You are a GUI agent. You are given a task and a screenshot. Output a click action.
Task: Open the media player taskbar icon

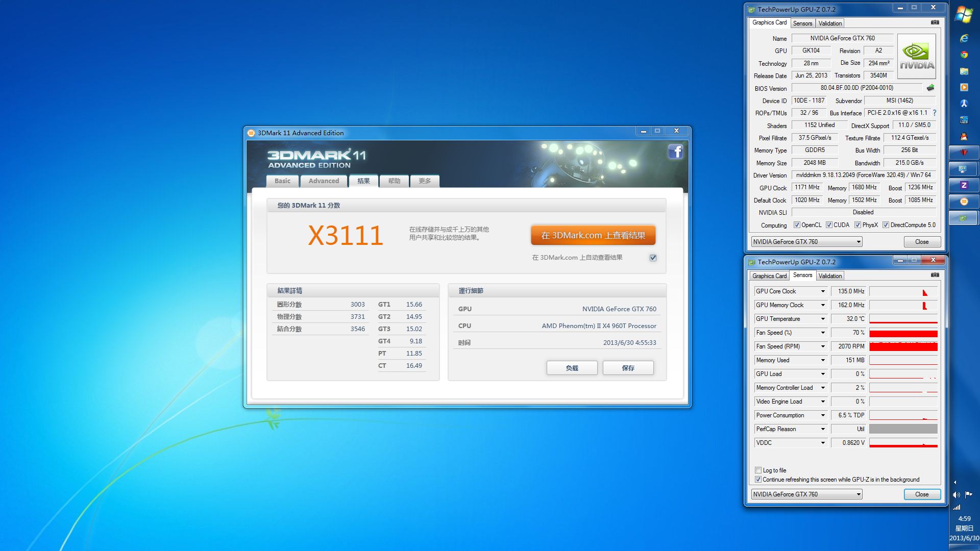964,87
